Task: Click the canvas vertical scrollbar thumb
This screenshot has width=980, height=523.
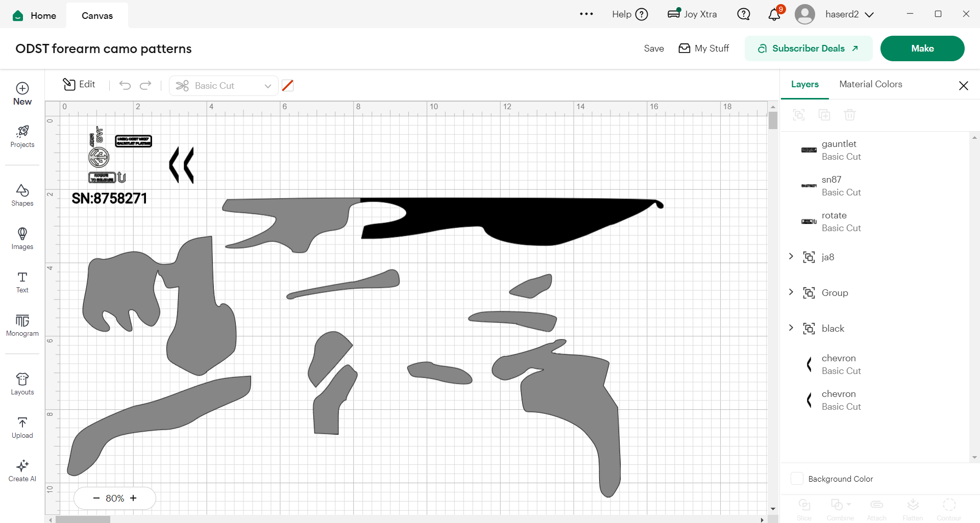Action: coord(773,120)
